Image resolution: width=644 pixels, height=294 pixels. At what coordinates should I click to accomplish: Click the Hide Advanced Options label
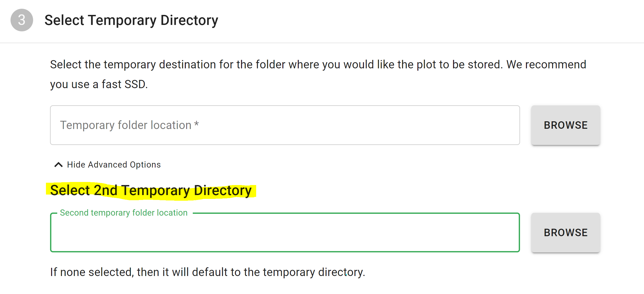click(x=114, y=165)
